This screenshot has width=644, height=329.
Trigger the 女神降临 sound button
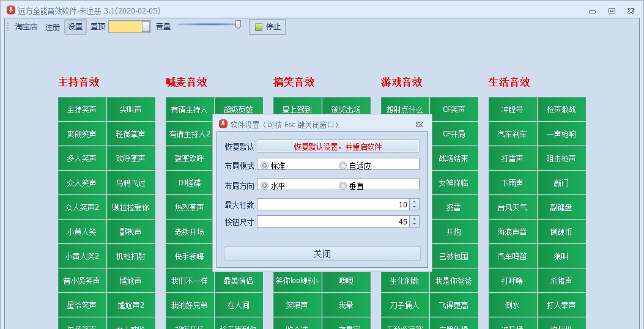coord(454,183)
